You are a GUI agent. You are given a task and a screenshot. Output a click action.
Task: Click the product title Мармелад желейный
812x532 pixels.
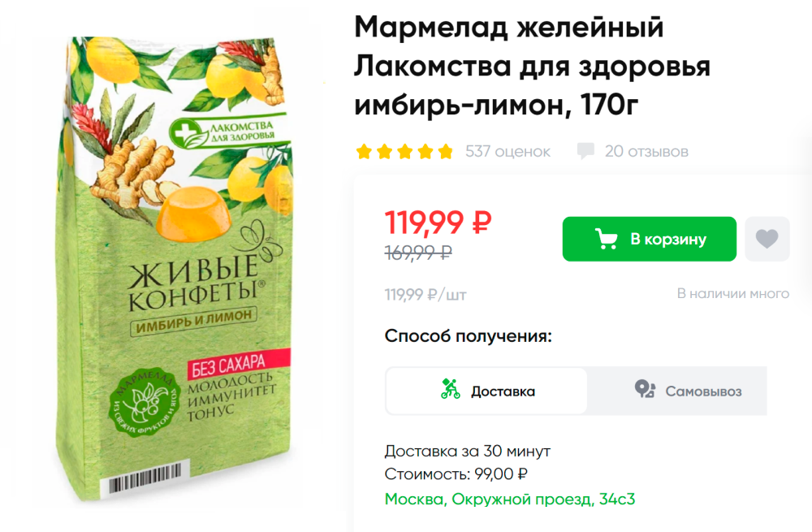[508, 27]
